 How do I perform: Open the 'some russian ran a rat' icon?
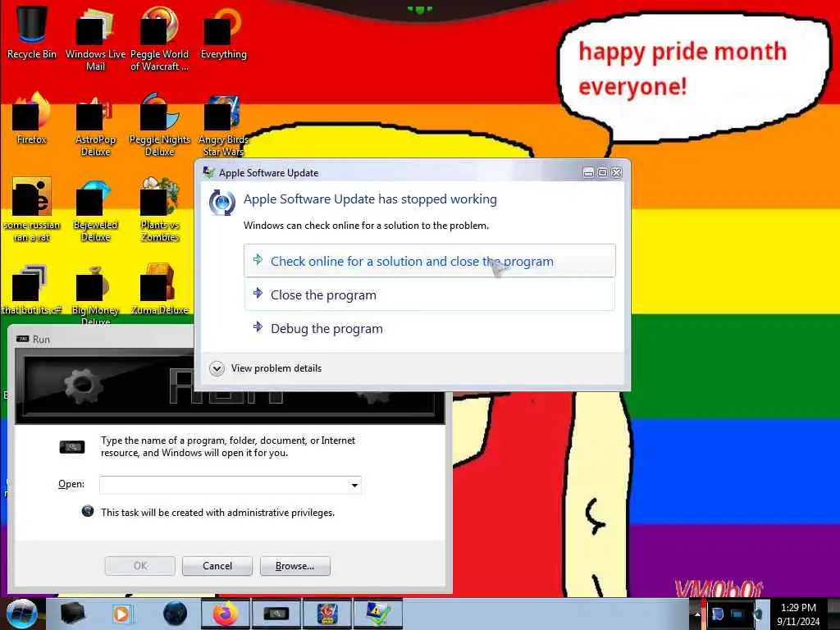[32, 209]
